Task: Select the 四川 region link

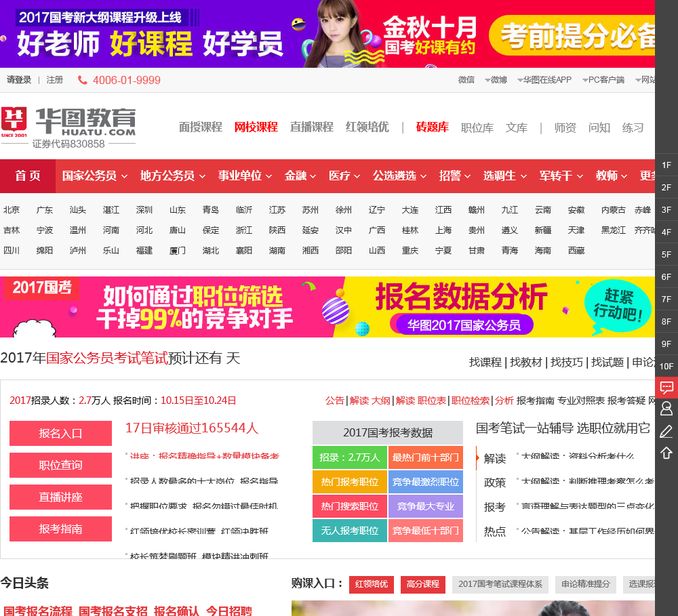Action: [x=12, y=251]
